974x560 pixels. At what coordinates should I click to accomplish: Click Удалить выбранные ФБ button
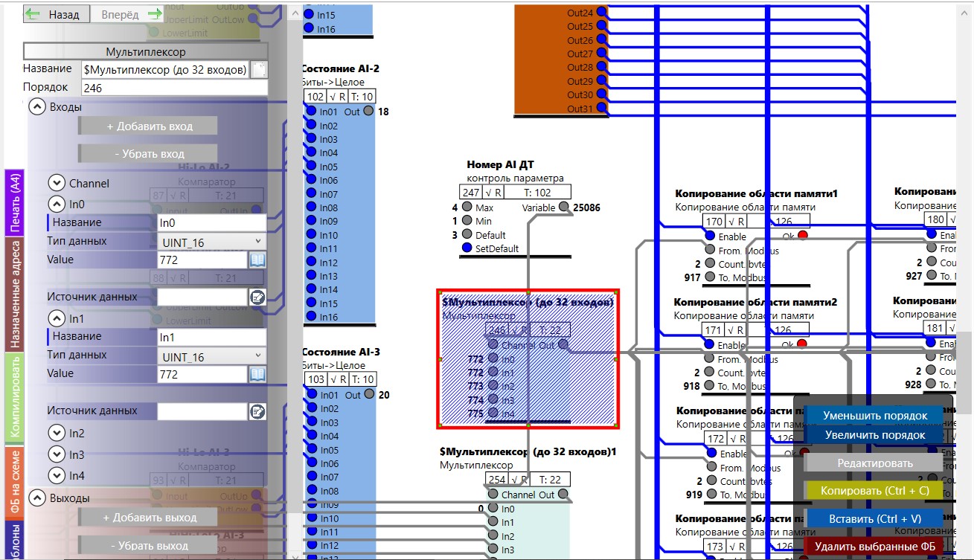click(x=874, y=547)
